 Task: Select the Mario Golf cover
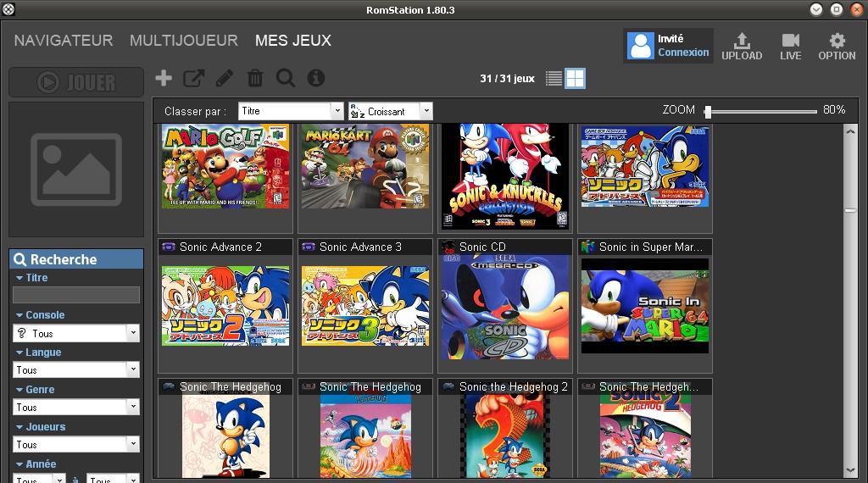pyautogui.click(x=225, y=167)
